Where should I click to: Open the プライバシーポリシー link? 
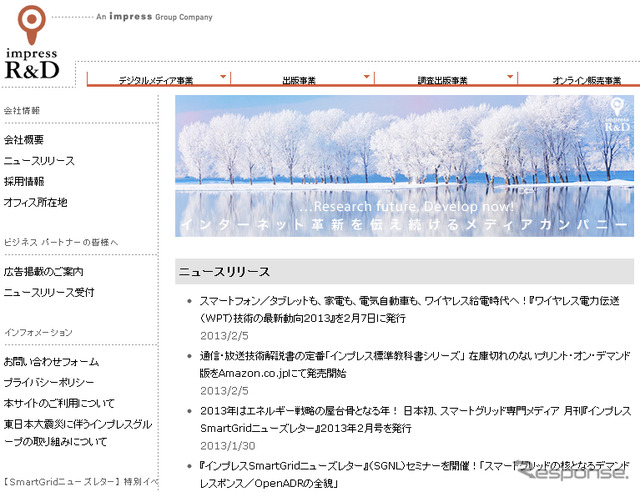[49, 383]
